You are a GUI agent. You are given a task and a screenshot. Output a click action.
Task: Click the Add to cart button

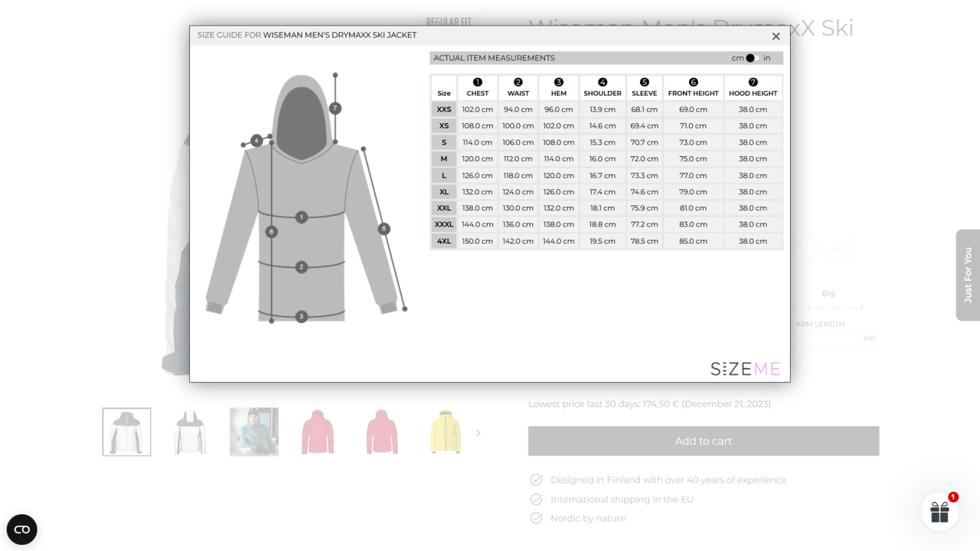703,441
